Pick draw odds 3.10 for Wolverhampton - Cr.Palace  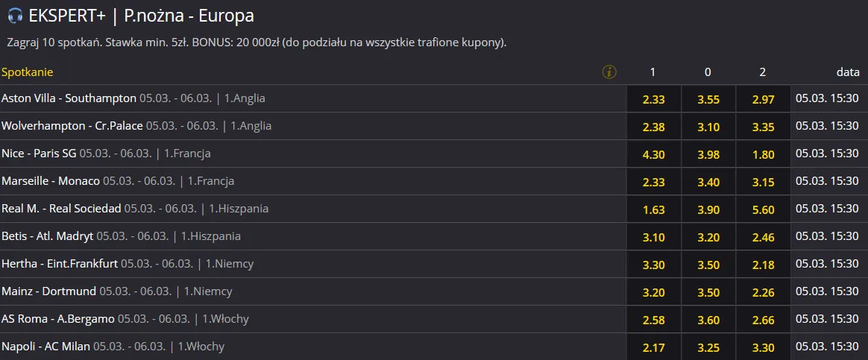[x=708, y=127]
